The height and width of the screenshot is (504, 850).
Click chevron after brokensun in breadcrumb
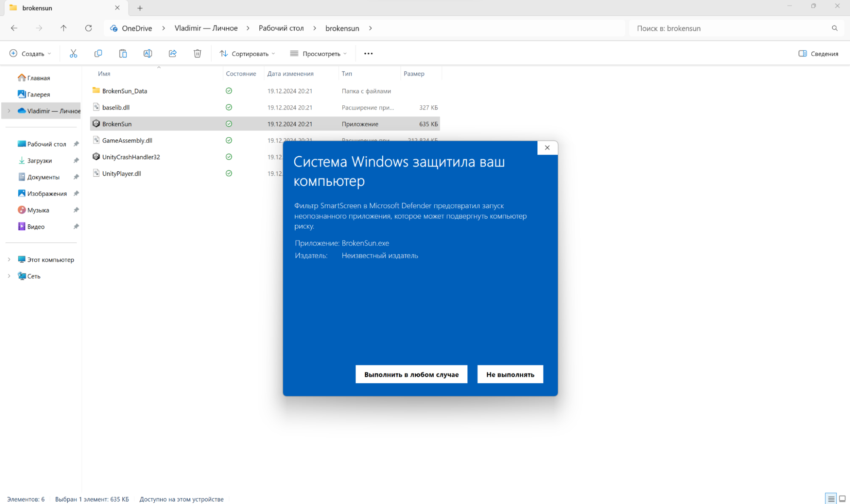[x=370, y=28]
